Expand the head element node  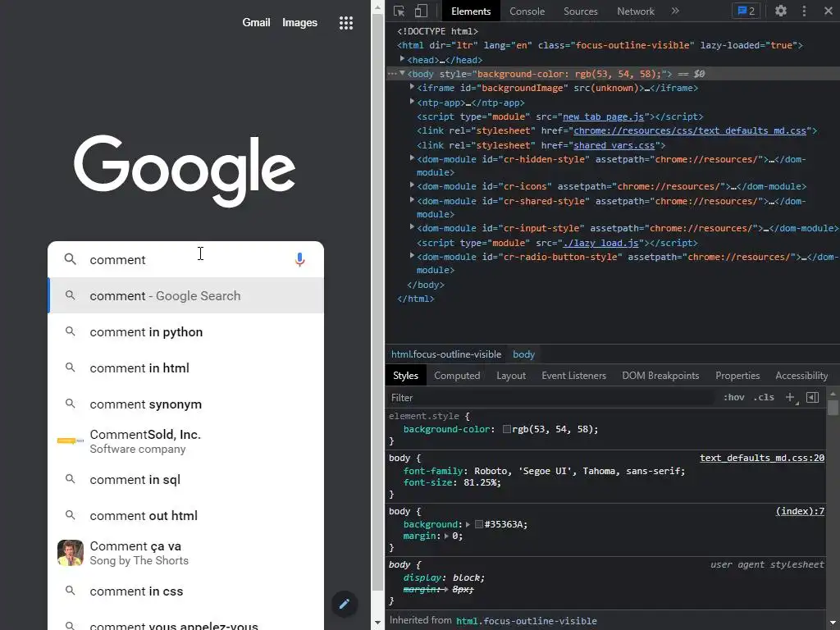click(x=402, y=59)
